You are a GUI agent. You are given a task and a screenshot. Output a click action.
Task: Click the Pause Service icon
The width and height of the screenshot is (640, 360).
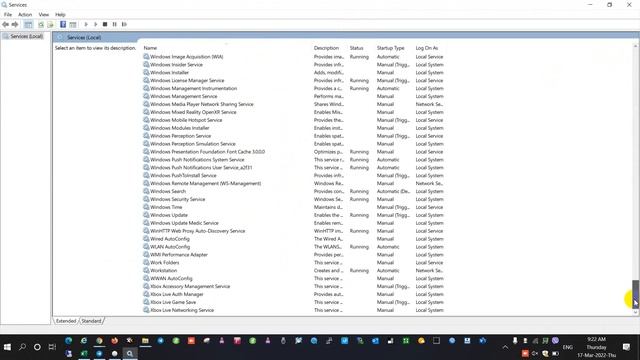pyautogui.click(x=115, y=24)
